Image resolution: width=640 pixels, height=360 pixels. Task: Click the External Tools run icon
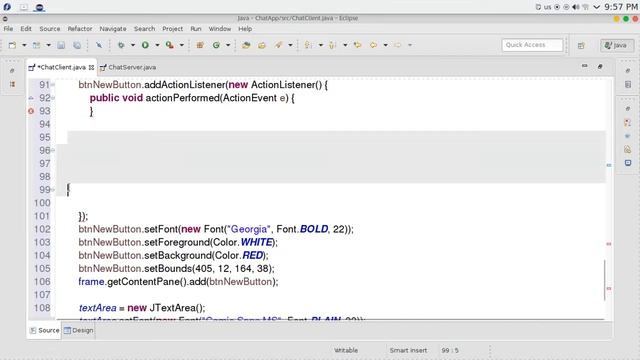tap(170, 45)
